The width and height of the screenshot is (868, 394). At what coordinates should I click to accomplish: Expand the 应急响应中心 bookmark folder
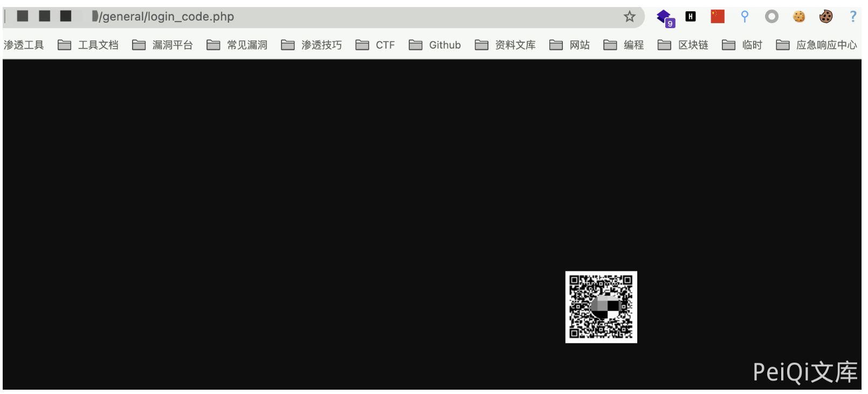817,45
